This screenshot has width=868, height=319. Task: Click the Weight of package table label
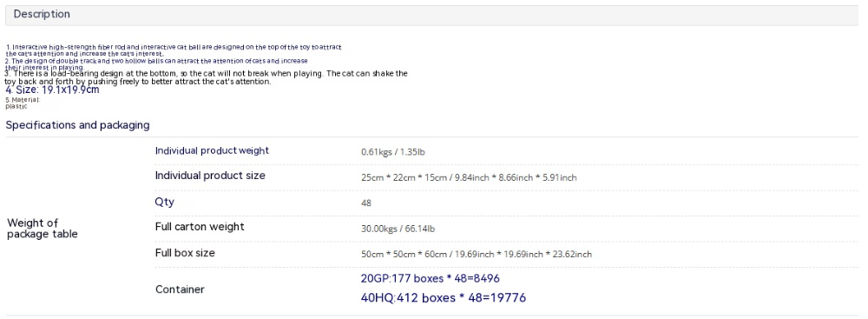click(x=42, y=229)
